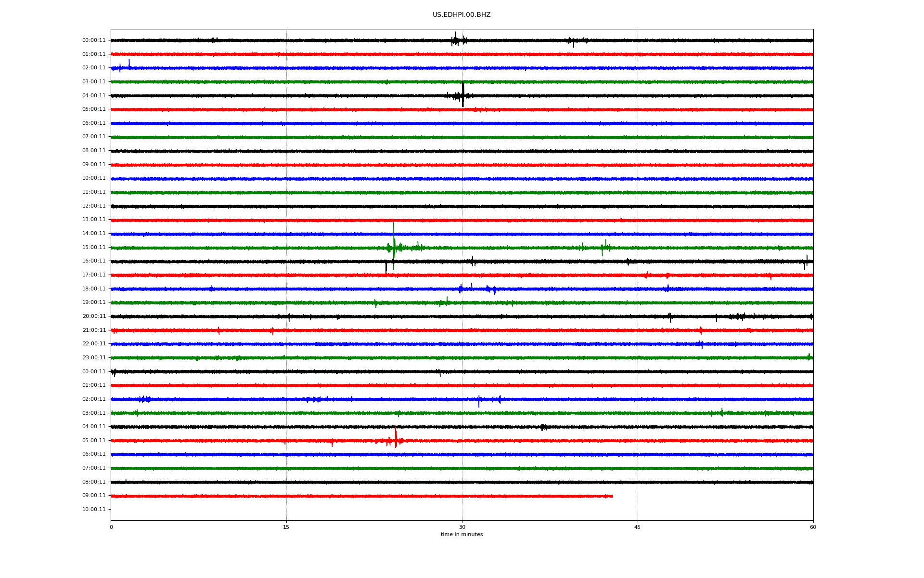Click the large black spike on upper 04:00:11 trace
Image resolution: width=924 pixels, height=578 pixels.
462,94
